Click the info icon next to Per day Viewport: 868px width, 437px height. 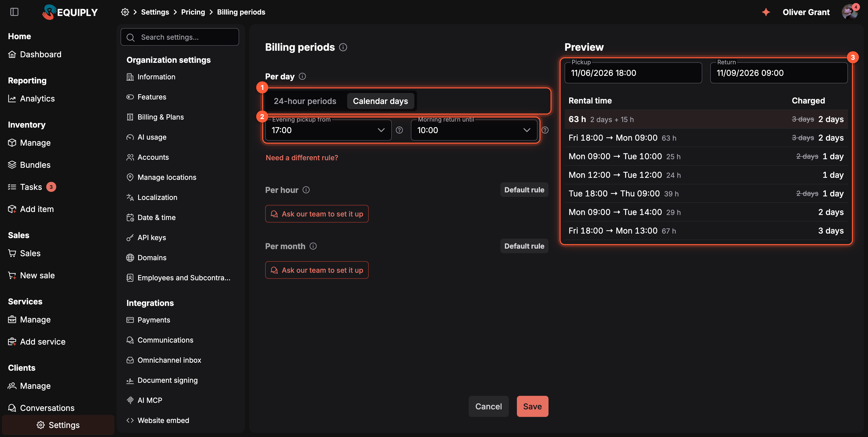click(x=302, y=77)
